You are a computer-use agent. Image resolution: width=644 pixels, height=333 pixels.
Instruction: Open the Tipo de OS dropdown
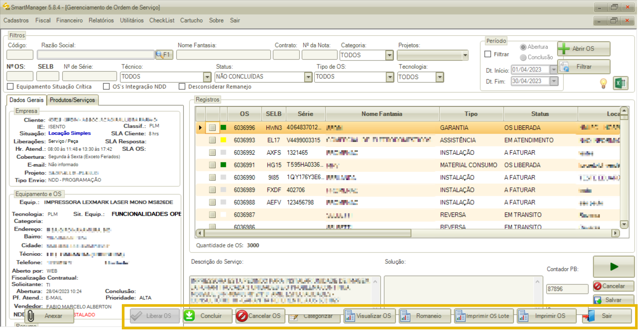click(x=390, y=77)
